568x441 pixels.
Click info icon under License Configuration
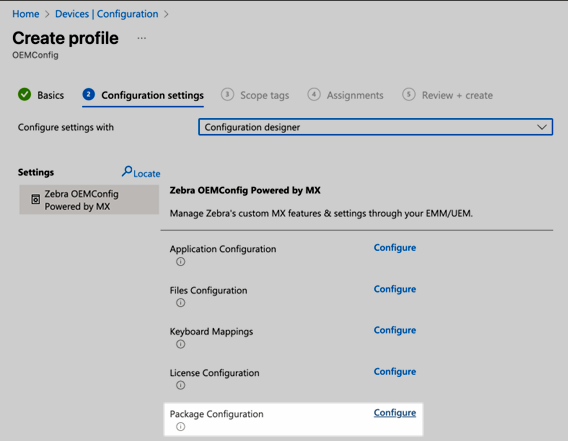click(x=180, y=385)
